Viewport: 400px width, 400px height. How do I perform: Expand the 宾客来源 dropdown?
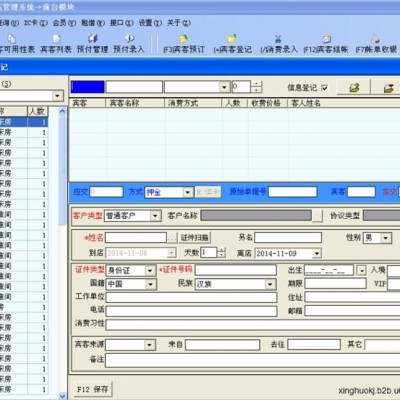pyautogui.click(x=150, y=345)
